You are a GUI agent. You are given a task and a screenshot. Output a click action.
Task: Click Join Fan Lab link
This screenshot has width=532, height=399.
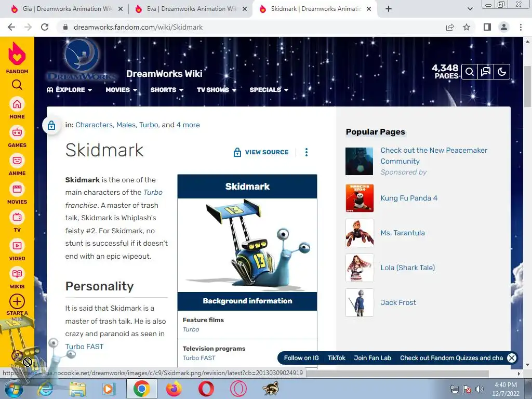[x=373, y=358]
